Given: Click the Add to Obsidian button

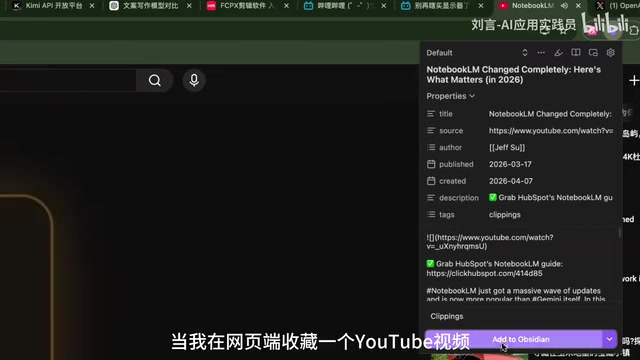Looking at the screenshot, I should click(x=513, y=339).
